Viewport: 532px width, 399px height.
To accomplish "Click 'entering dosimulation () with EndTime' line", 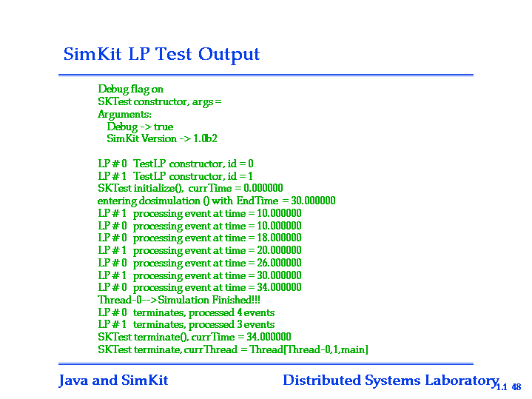I will coord(217,201).
